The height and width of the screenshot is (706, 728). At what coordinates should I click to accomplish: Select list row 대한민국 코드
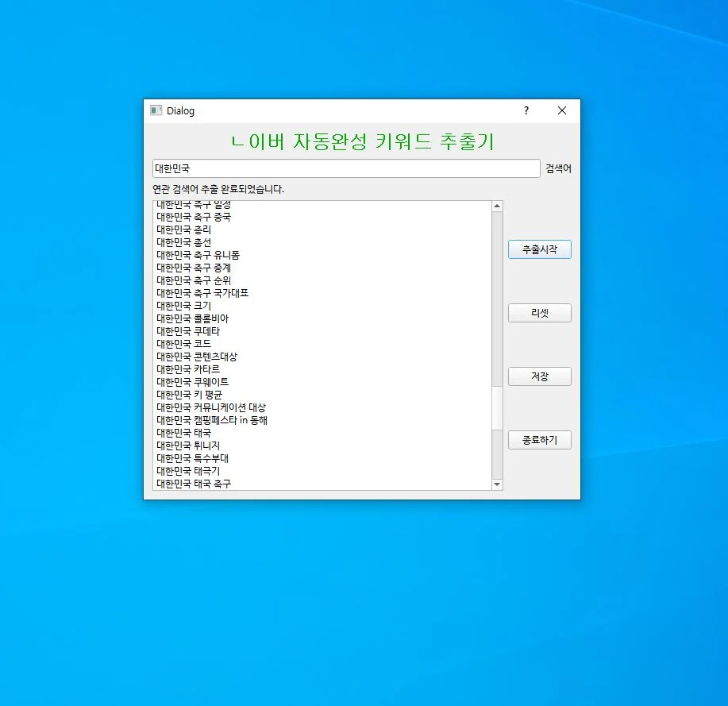[x=322, y=344]
